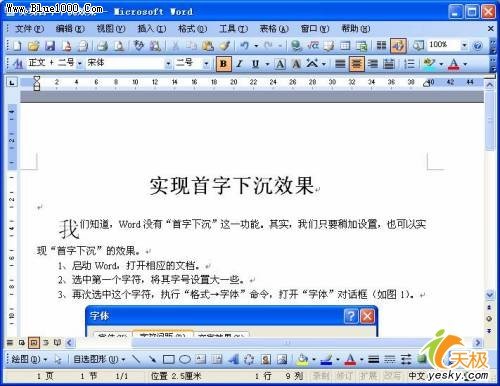Click the Character Border icon
The height and width of the screenshot is (386, 500).
280,63
